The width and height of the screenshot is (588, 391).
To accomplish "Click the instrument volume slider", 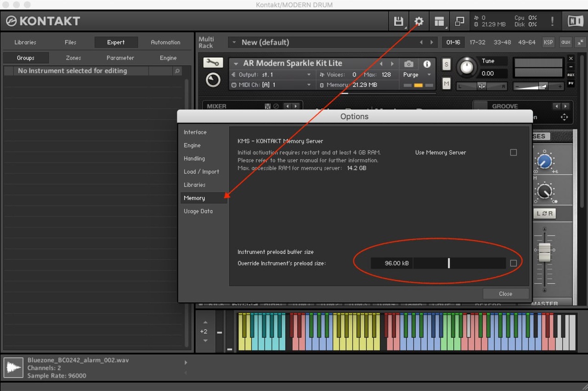I will tap(538, 86).
